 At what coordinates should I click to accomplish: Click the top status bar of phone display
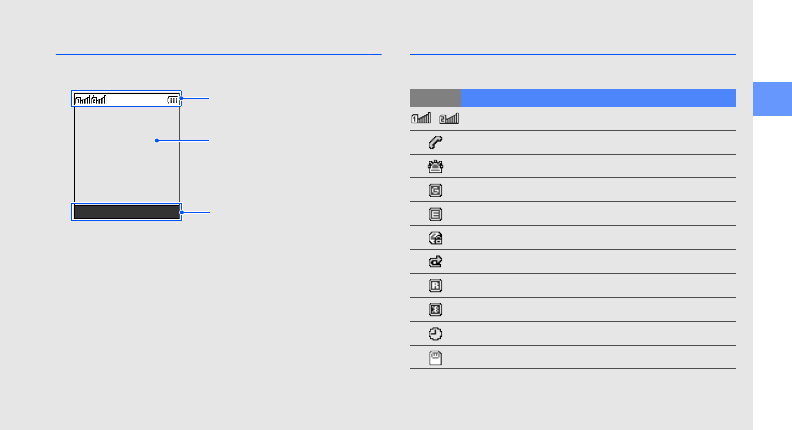[127, 100]
